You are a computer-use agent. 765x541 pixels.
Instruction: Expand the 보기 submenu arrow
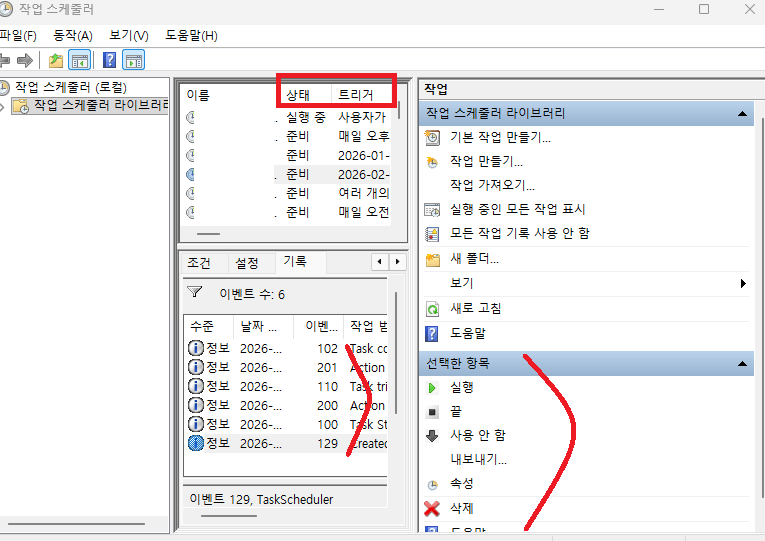coord(743,284)
